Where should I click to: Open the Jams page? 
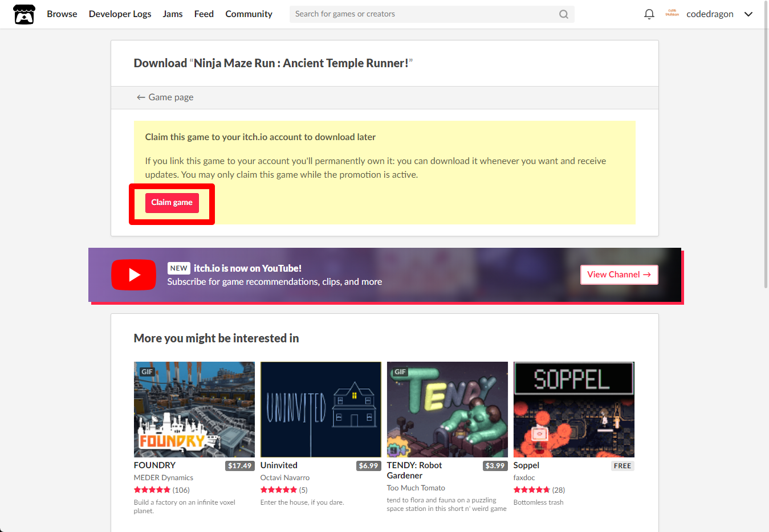[173, 14]
